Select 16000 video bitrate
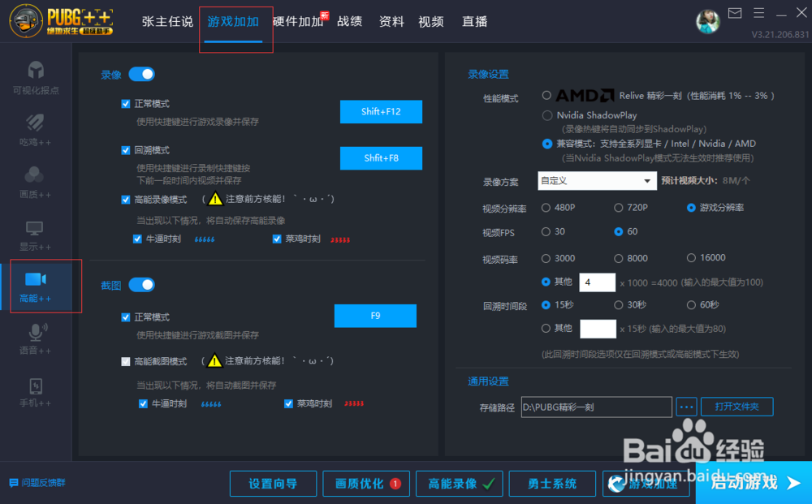The image size is (812, 504). tap(691, 258)
